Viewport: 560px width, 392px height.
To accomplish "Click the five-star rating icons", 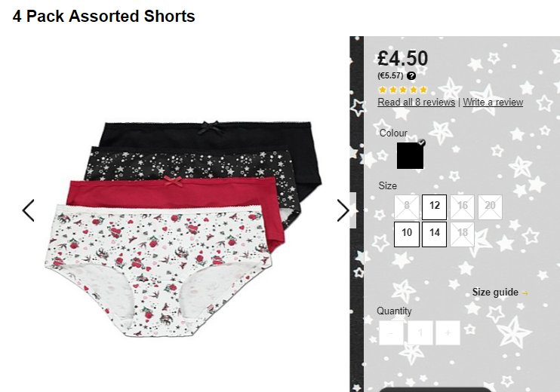I will [403, 90].
